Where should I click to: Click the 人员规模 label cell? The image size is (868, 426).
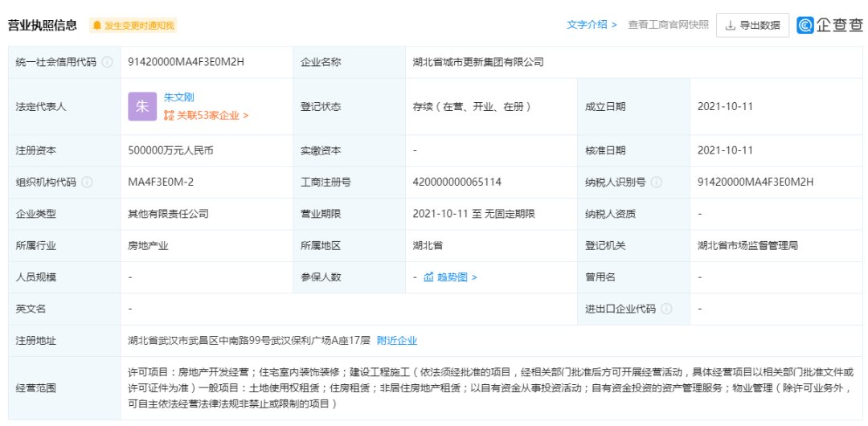[x=64, y=277]
